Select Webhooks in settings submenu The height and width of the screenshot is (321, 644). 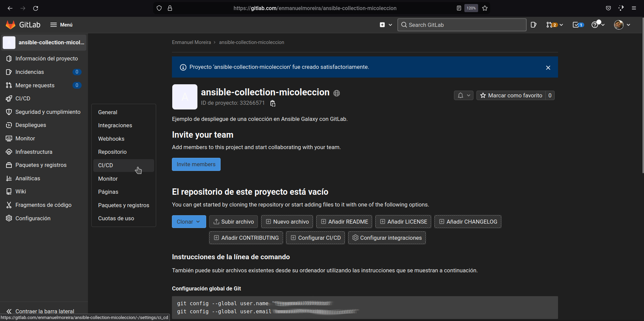pos(124,139)
